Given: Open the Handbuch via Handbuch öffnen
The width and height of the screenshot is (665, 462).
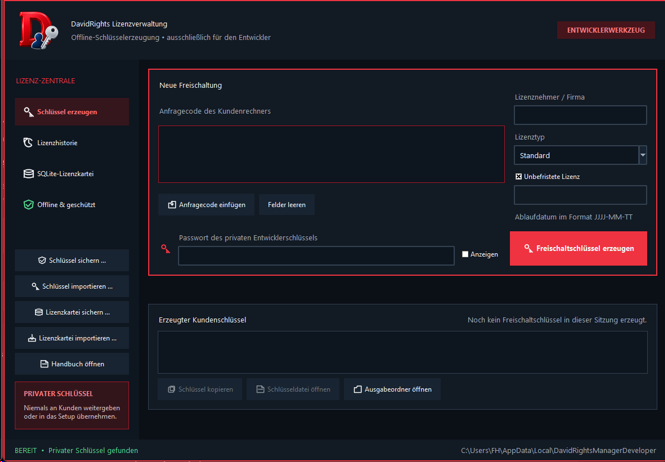Looking at the screenshot, I should pos(72,364).
